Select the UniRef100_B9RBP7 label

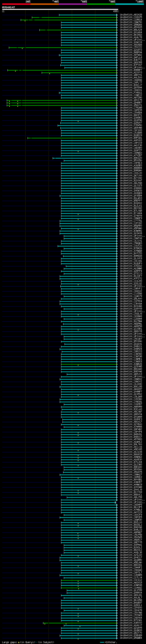point(131,70)
